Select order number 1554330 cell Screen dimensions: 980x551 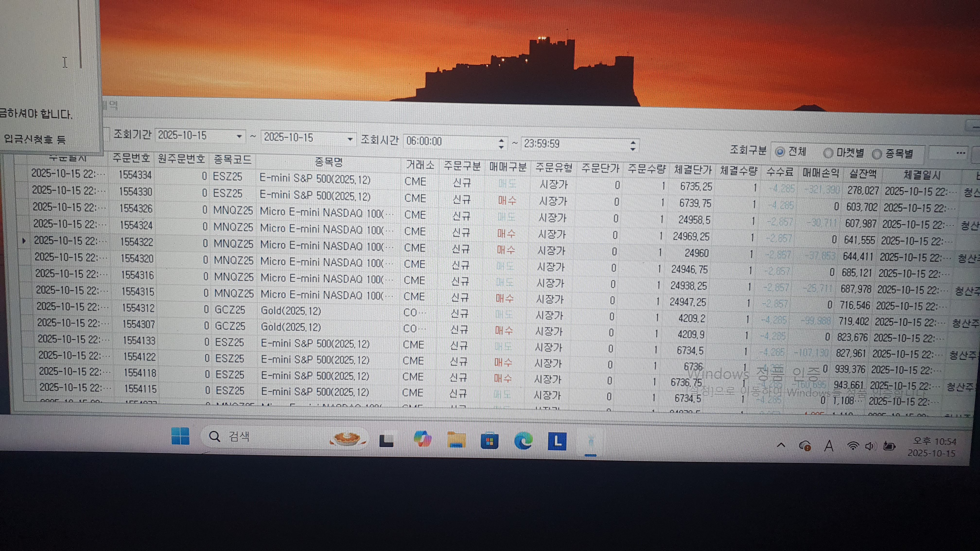pyautogui.click(x=135, y=191)
